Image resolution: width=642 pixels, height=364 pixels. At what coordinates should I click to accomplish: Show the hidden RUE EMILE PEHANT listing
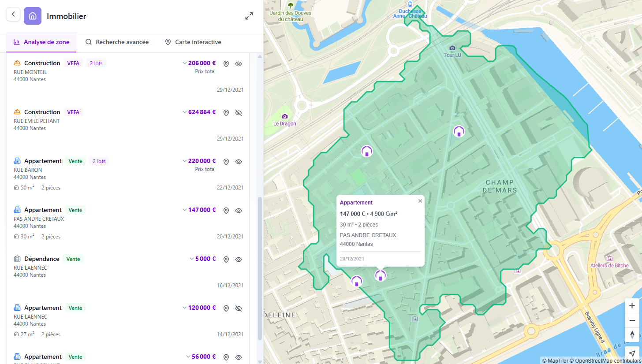(239, 112)
